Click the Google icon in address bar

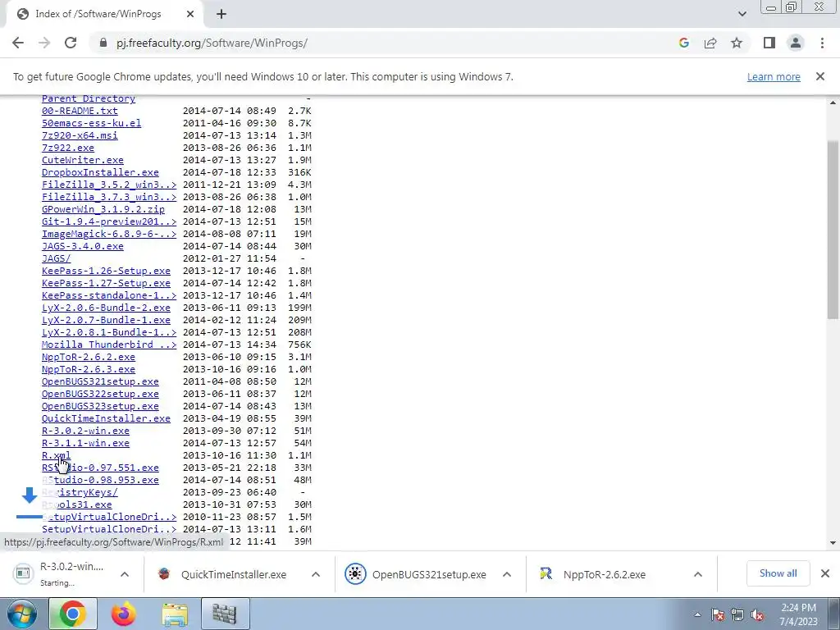click(683, 43)
